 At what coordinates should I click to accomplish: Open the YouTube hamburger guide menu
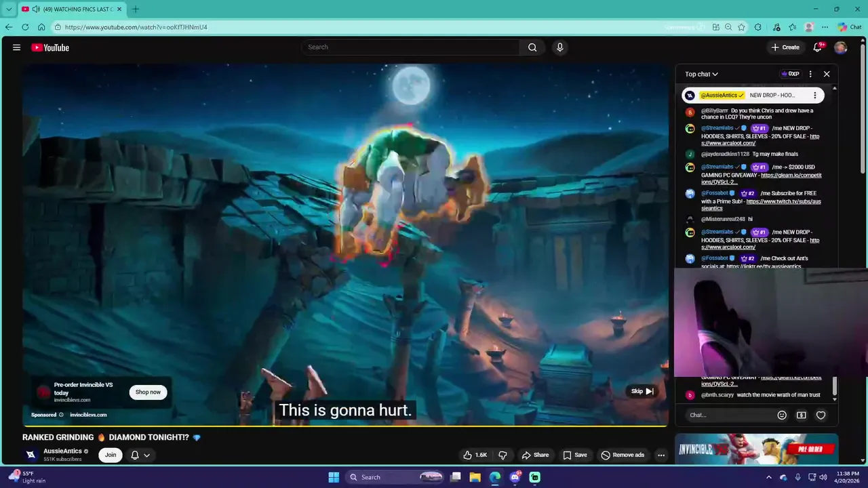[16, 47]
